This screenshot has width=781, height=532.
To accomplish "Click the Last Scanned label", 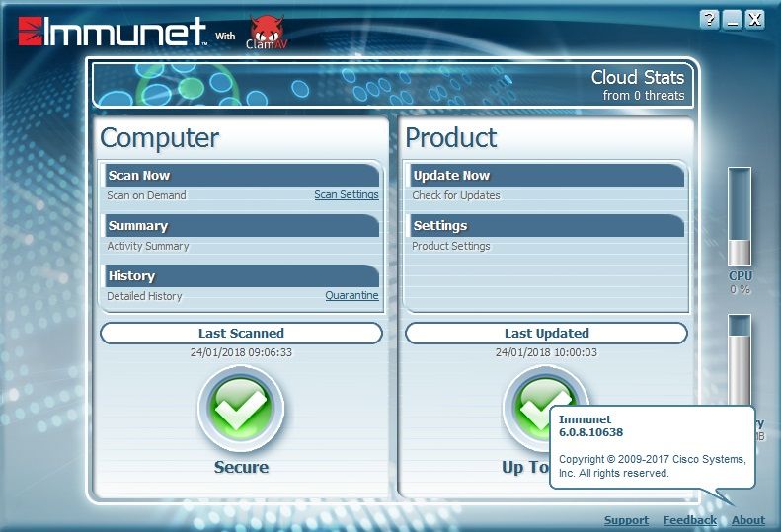I will 241,334.
